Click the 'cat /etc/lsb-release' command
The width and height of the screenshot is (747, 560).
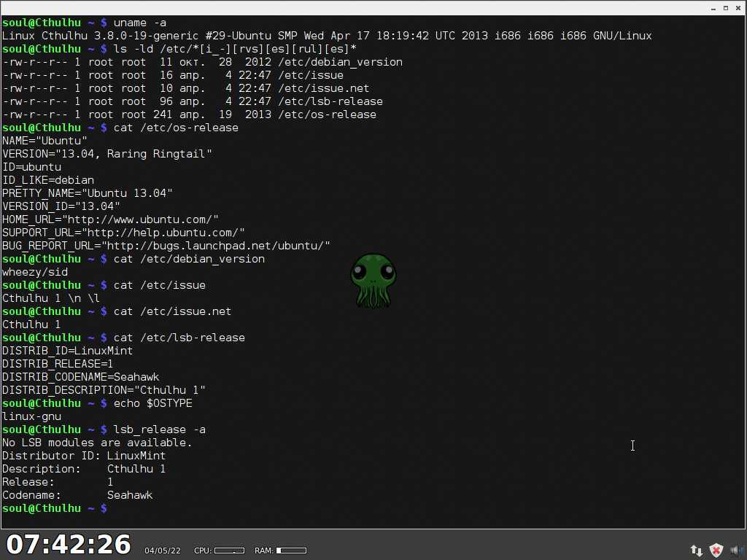tap(179, 338)
